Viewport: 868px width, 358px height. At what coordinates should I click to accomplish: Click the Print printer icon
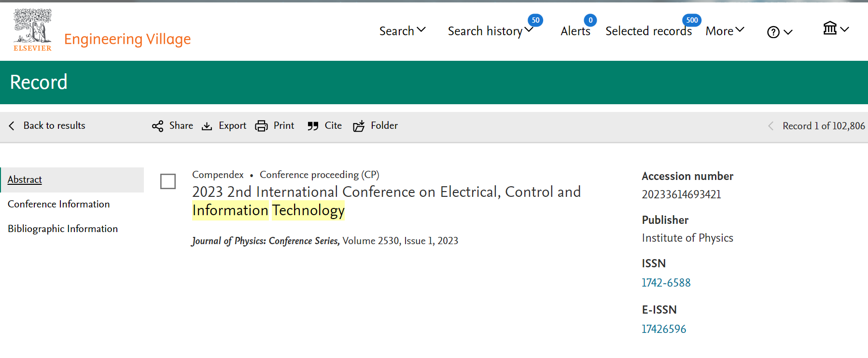pyautogui.click(x=261, y=126)
